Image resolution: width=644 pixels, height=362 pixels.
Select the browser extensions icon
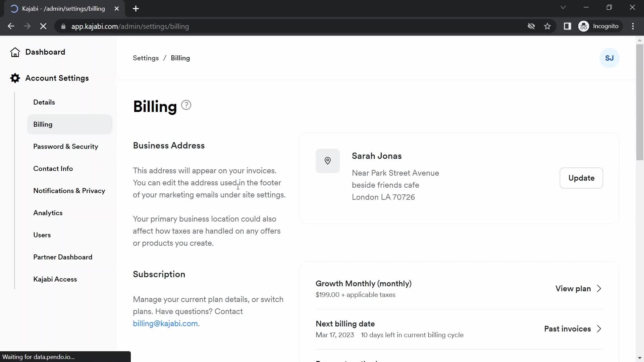(x=568, y=26)
